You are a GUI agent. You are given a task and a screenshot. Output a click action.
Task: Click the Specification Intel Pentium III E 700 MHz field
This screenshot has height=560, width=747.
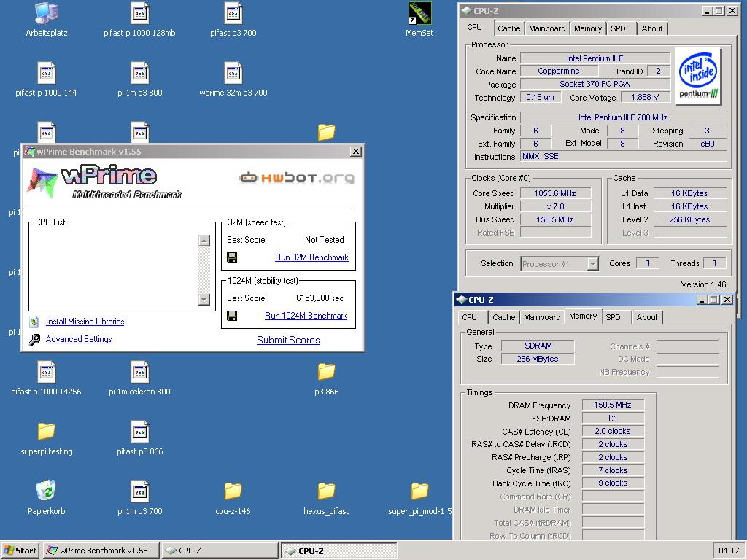click(623, 117)
